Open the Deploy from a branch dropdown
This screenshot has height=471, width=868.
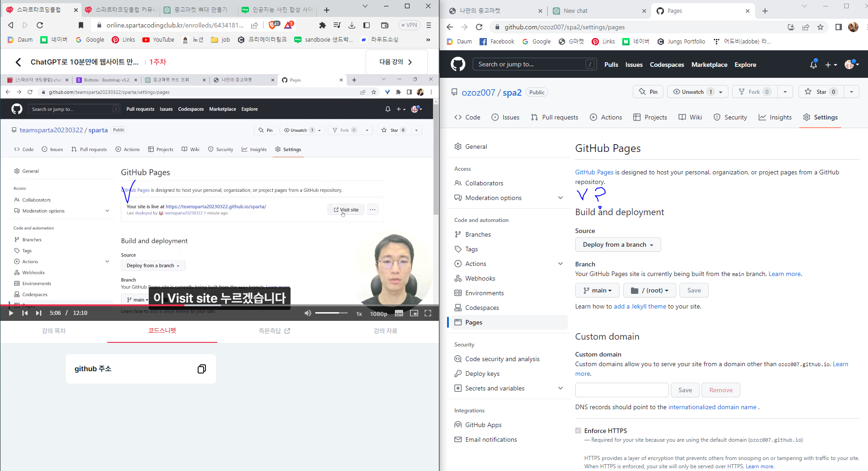pos(618,244)
